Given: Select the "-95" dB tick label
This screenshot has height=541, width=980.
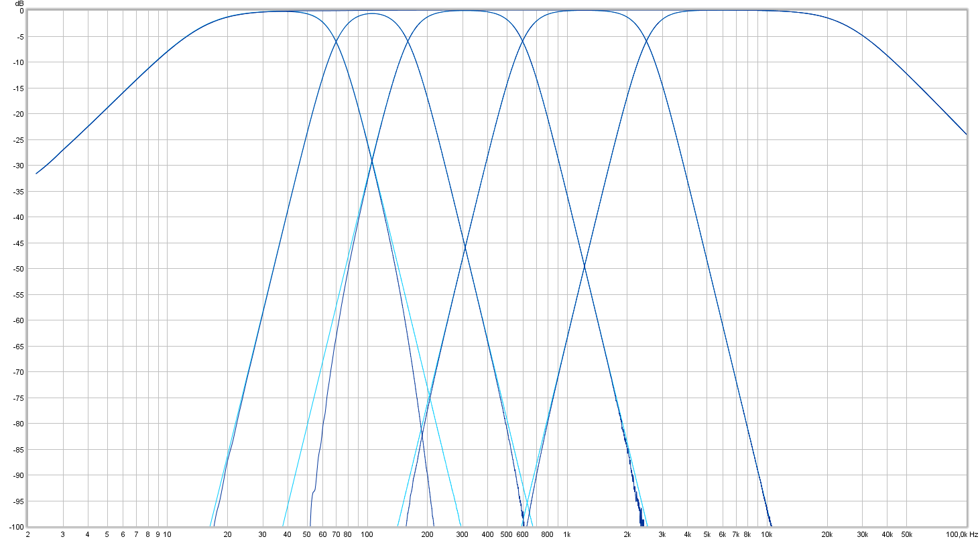Looking at the screenshot, I should pos(19,501).
